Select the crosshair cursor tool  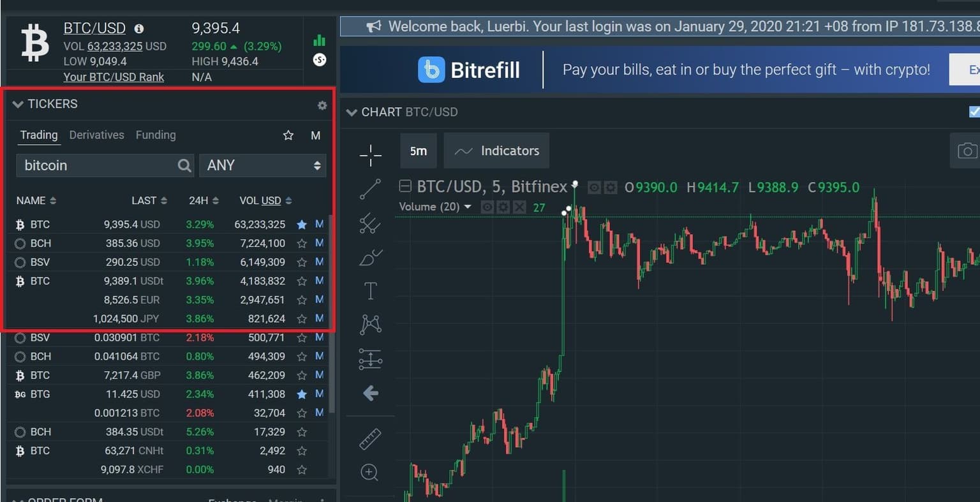[370, 155]
